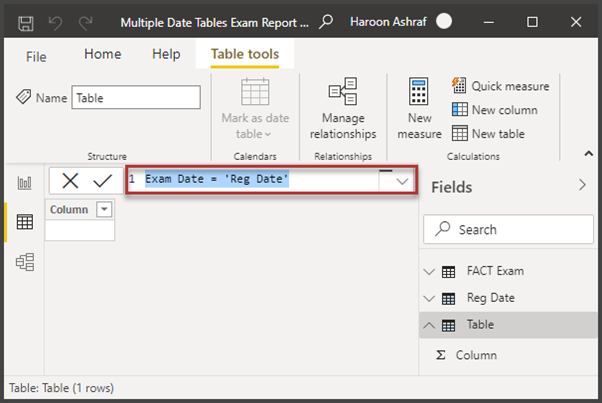Image resolution: width=602 pixels, height=403 pixels.
Task: Minimize the Power BI window
Action: tap(488, 22)
